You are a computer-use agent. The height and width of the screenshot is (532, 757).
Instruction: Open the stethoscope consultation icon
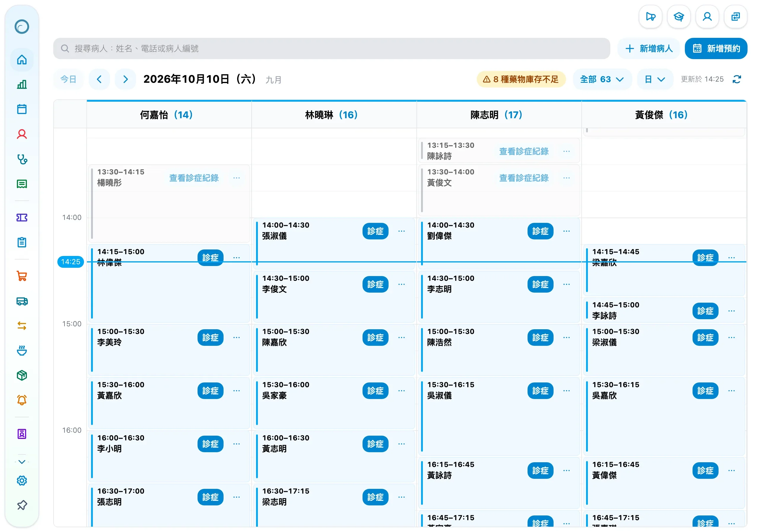click(22, 159)
